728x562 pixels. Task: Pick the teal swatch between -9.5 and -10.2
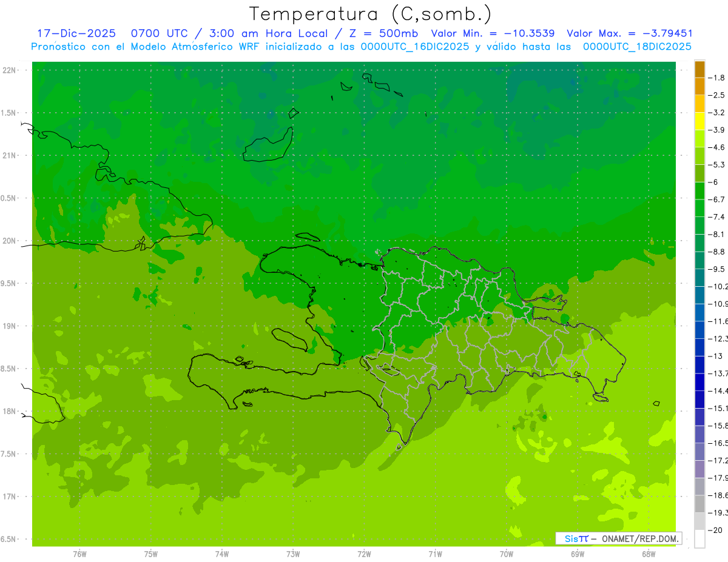700,278
